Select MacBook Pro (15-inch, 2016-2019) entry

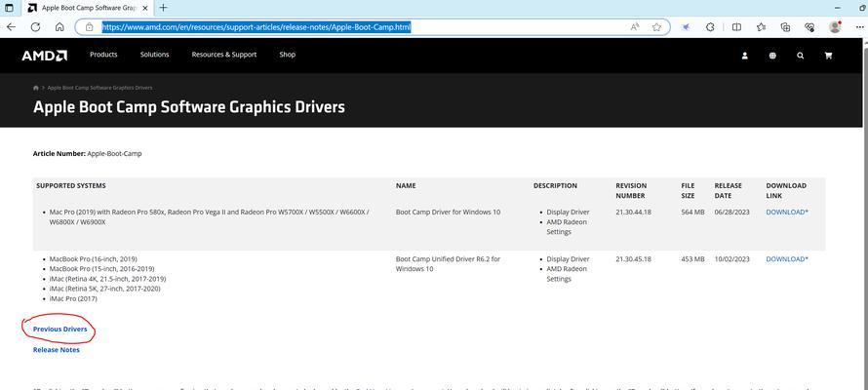[101, 269]
